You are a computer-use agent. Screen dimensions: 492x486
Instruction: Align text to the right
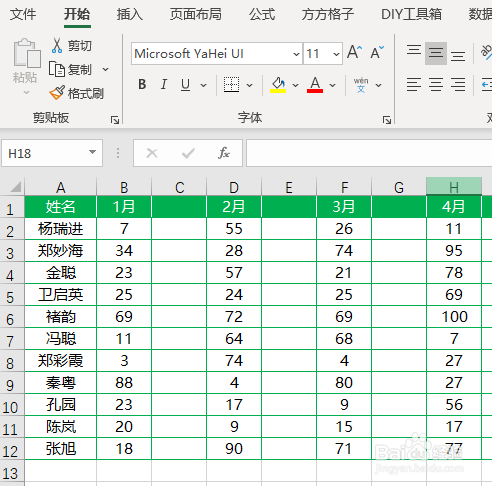pyautogui.click(x=458, y=85)
